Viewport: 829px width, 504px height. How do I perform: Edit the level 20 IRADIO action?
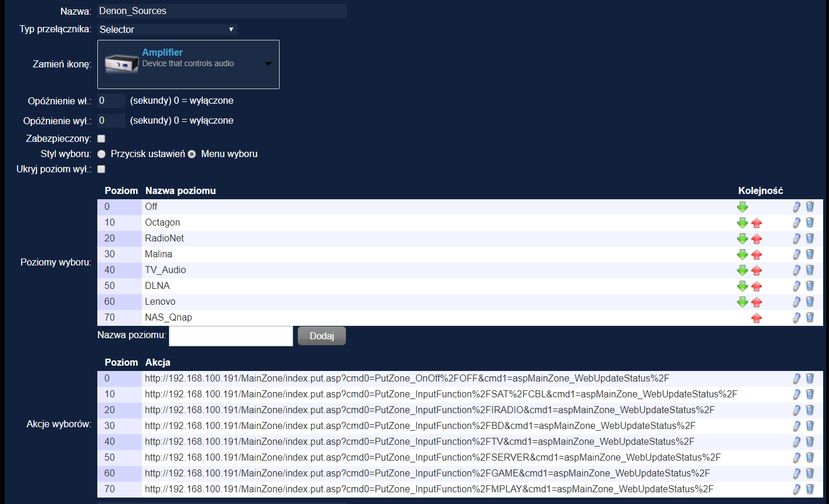coord(796,410)
